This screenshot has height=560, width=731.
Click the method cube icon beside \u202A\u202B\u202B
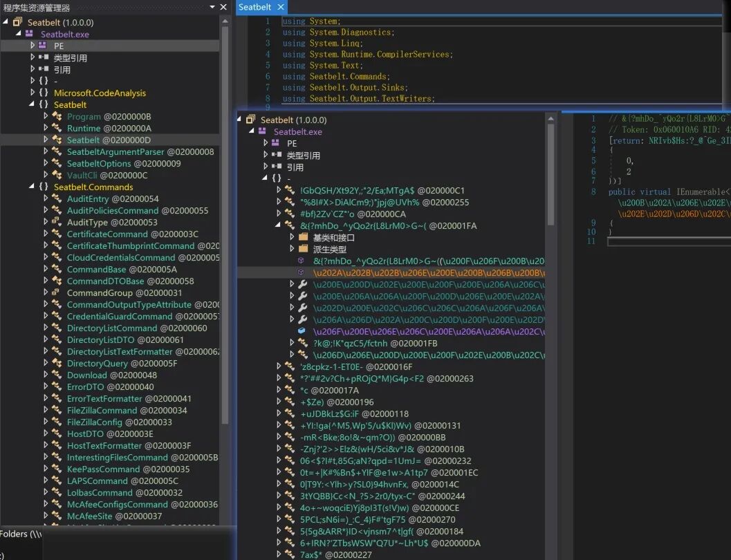point(301,272)
